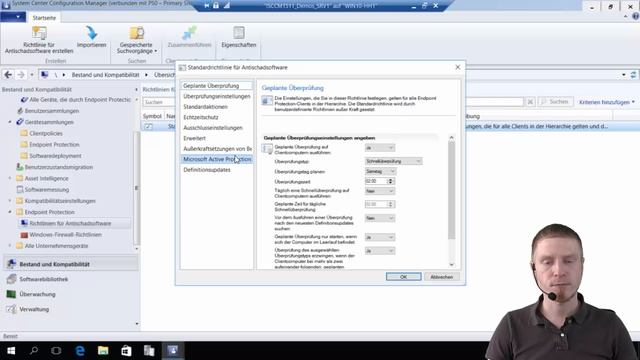The width and height of the screenshot is (640, 360).
Task: Click the back navigation arrow
Action: (x=8, y=75)
